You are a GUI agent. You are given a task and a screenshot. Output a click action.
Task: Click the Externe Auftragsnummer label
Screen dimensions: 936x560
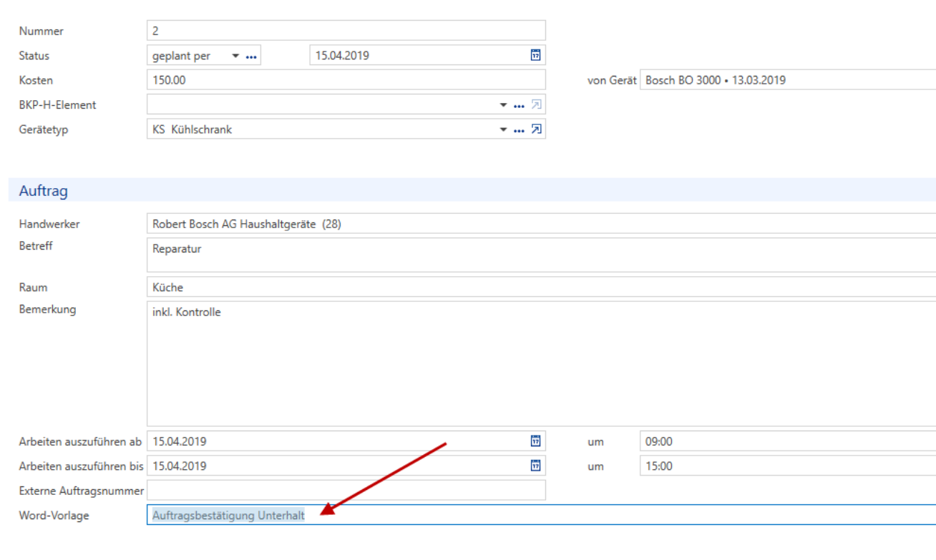82,491
